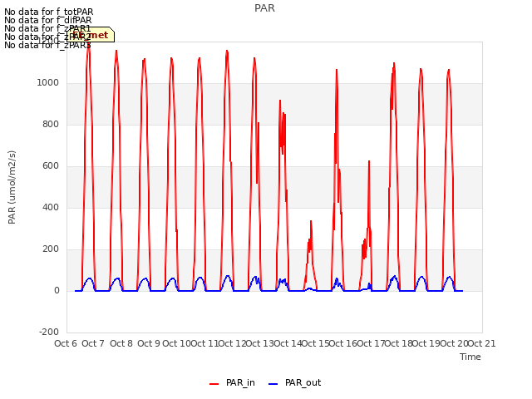Click the 'No data for f_zPAR3' message
The image size is (532, 399).
pos(47,45)
